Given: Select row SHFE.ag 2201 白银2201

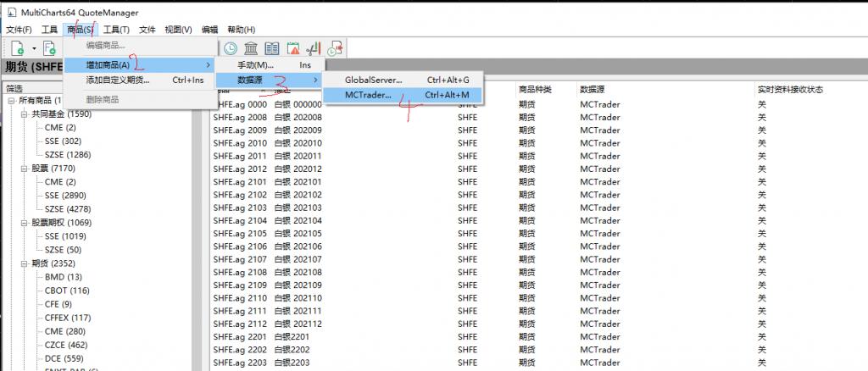Looking at the screenshot, I should pyautogui.click(x=538, y=337).
